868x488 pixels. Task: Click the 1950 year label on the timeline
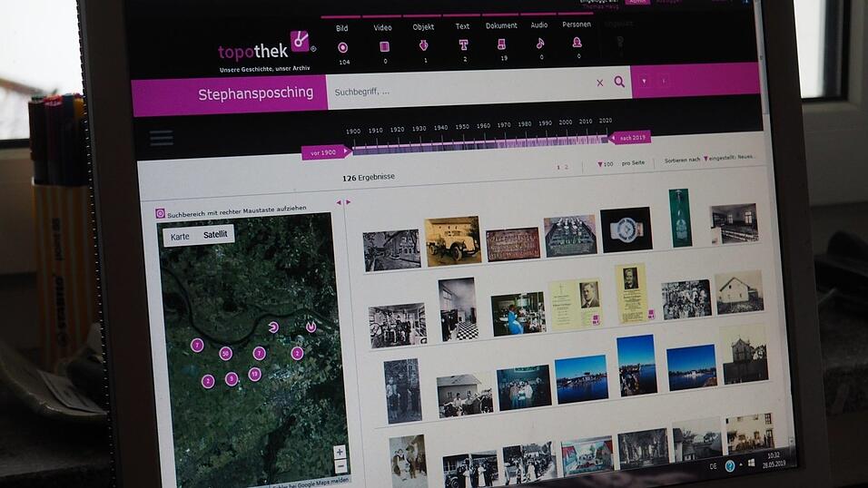[462, 127]
